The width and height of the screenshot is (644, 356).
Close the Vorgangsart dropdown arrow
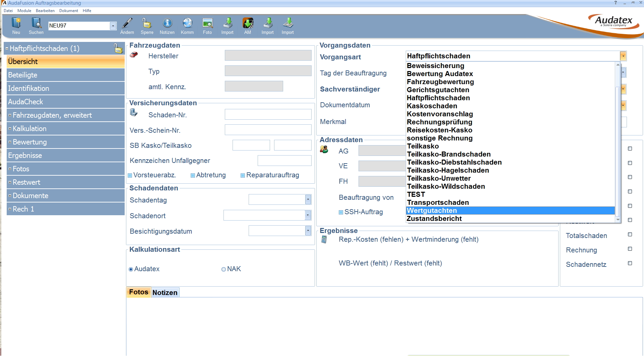coord(623,56)
